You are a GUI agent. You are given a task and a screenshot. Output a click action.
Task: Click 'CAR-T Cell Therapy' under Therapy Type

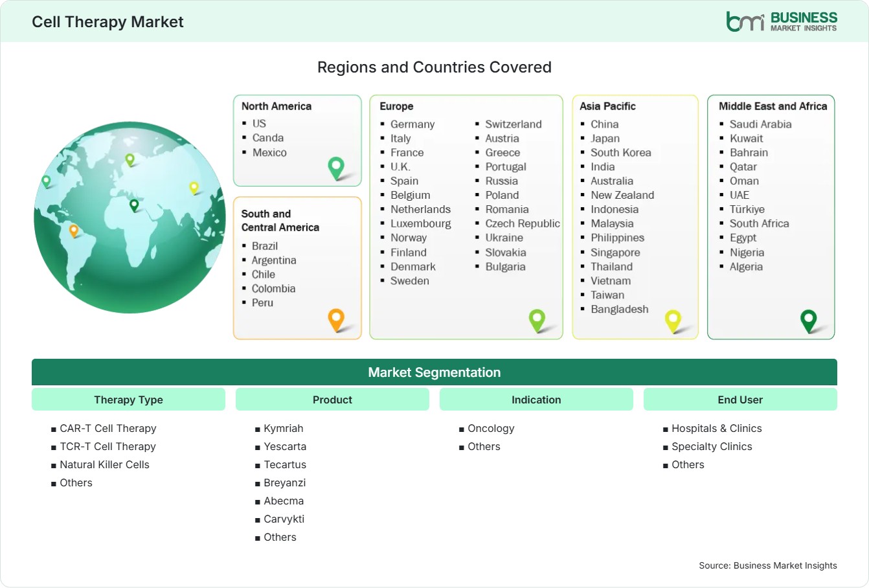pos(108,429)
